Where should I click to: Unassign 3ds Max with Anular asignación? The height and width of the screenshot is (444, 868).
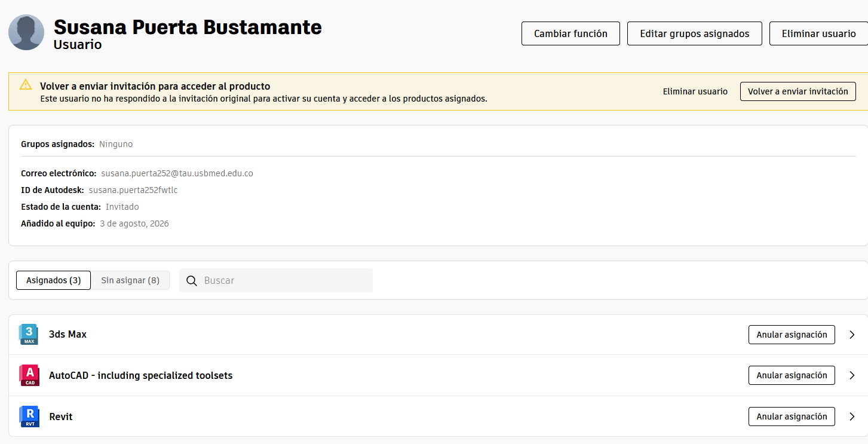792,335
